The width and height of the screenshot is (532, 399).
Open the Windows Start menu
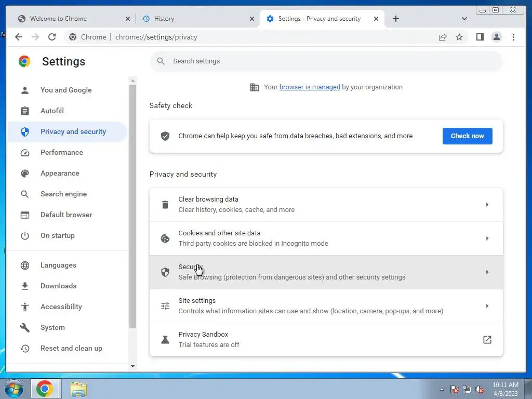pyautogui.click(x=14, y=389)
